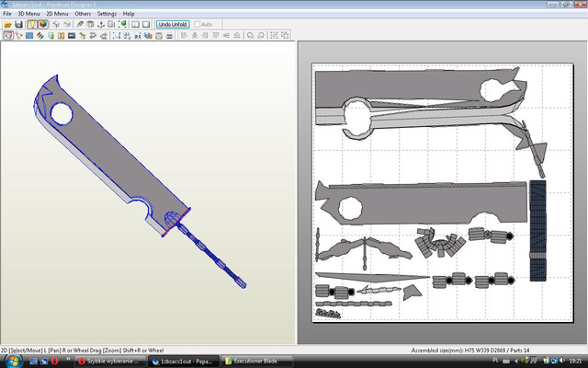This screenshot has height=368, width=588.
Task: Open the File menu
Action: pyautogui.click(x=7, y=14)
